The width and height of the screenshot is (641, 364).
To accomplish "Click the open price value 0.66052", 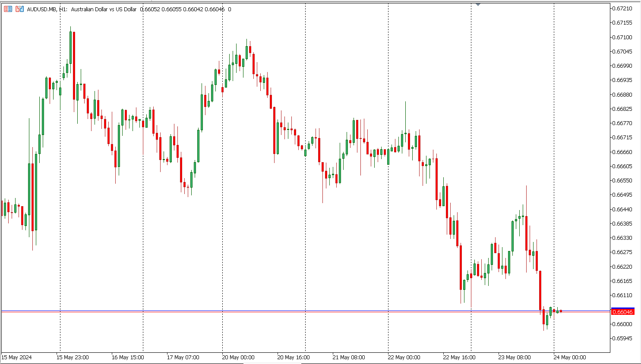I will [x=150, y=9].
